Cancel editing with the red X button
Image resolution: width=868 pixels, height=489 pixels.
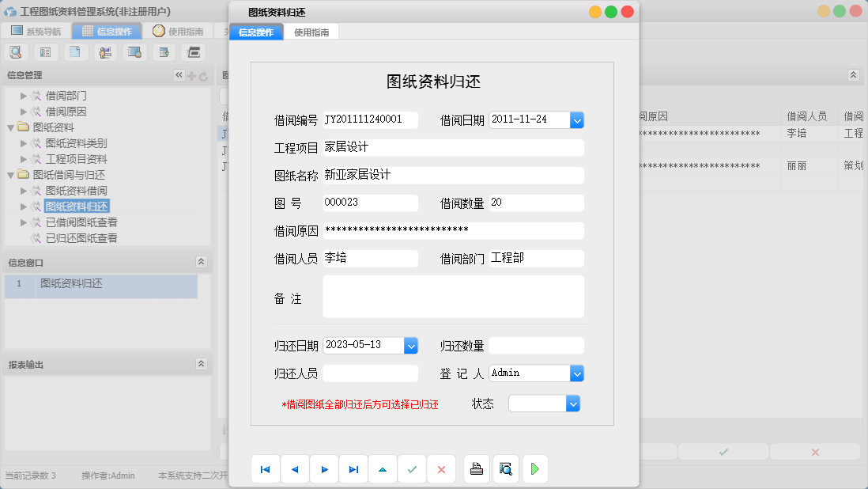441,468
